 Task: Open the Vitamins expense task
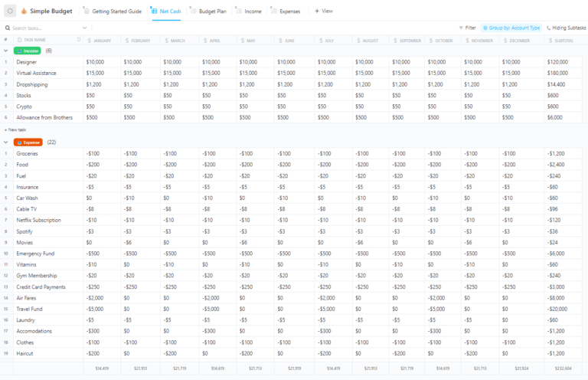26,264
